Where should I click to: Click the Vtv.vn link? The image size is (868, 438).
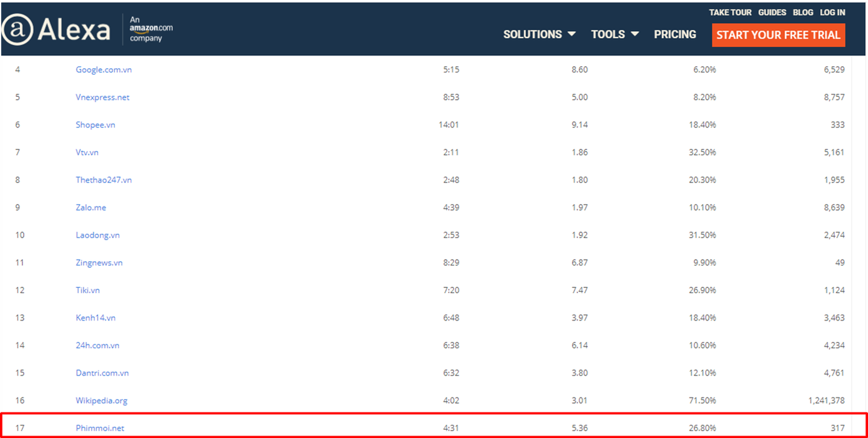(87, 152)
